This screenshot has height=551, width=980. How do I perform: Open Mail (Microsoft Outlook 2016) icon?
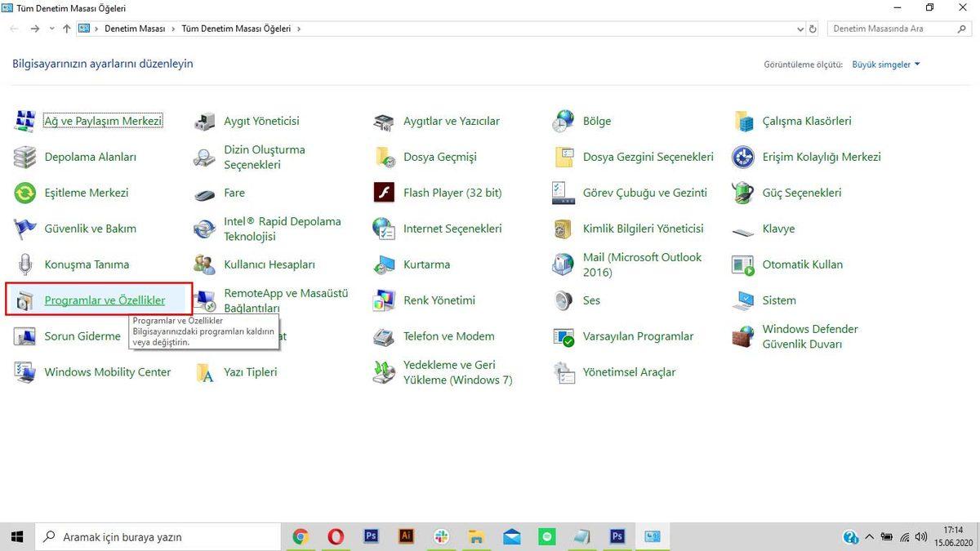(x=563, y=264)
